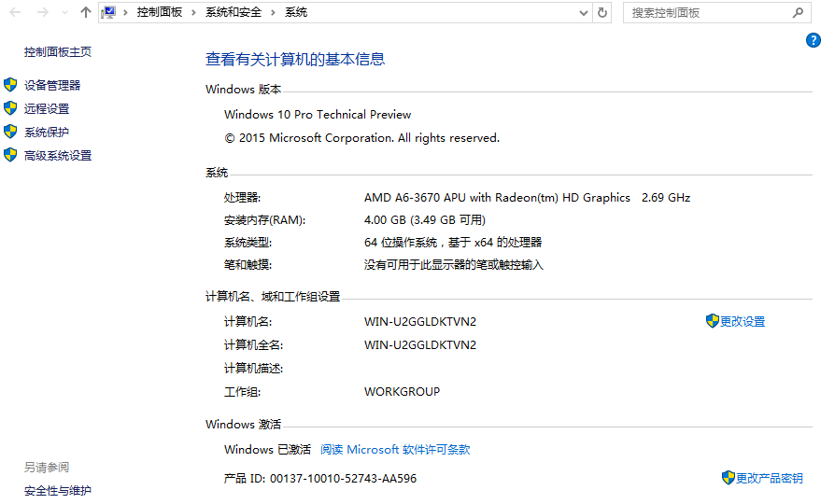Click 安装内存(RAM) label
The height and width of the screenshot is (504, 821).
264,220
